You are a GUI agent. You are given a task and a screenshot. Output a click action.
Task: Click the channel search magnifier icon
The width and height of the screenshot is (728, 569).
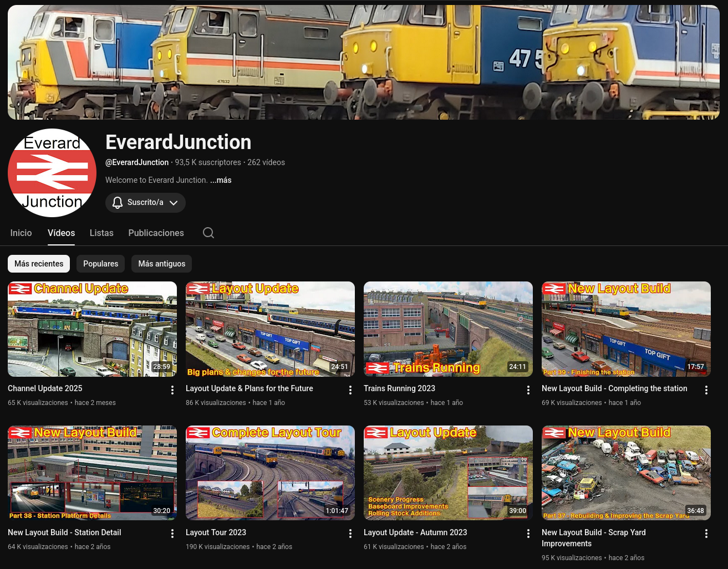208,233
